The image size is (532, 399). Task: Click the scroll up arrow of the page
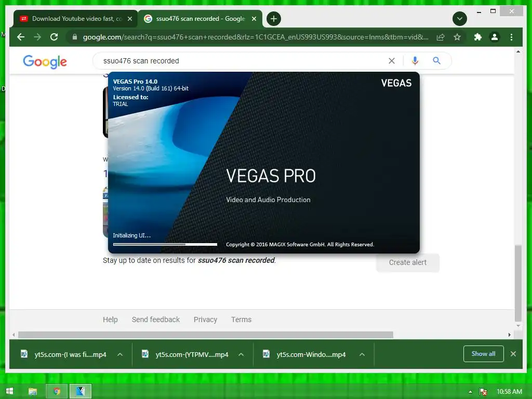point(518,51)
